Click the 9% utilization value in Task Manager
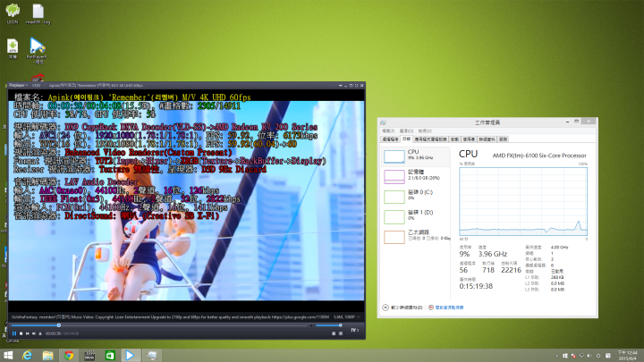This screenshot has width=644, height=362. click(464, 254)
